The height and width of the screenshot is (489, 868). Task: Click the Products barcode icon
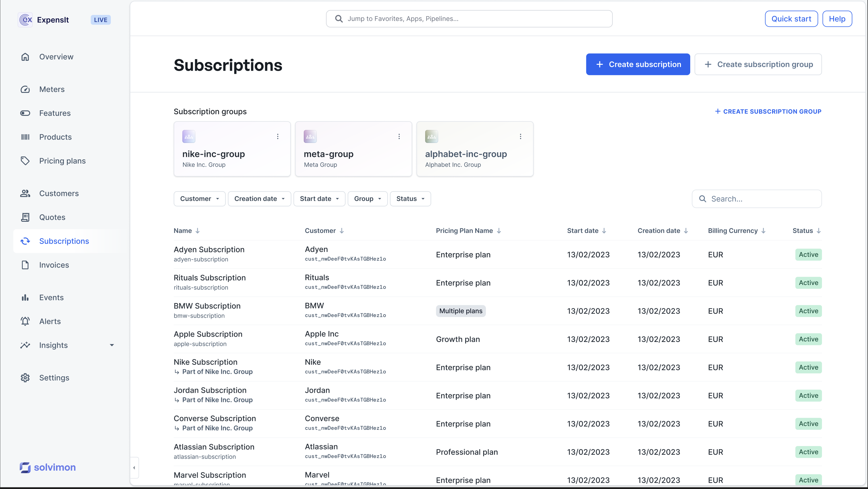25,137
